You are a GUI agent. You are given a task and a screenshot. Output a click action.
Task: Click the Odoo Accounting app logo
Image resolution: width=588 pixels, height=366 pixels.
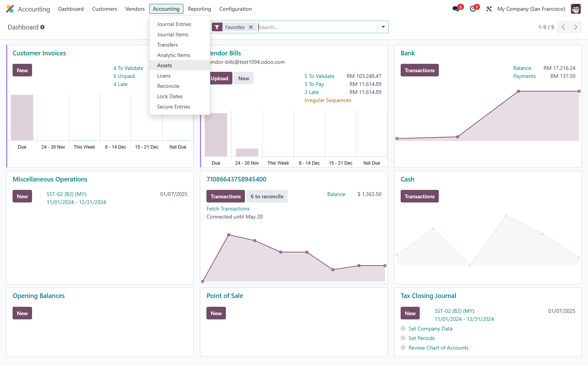coord(10,9)
